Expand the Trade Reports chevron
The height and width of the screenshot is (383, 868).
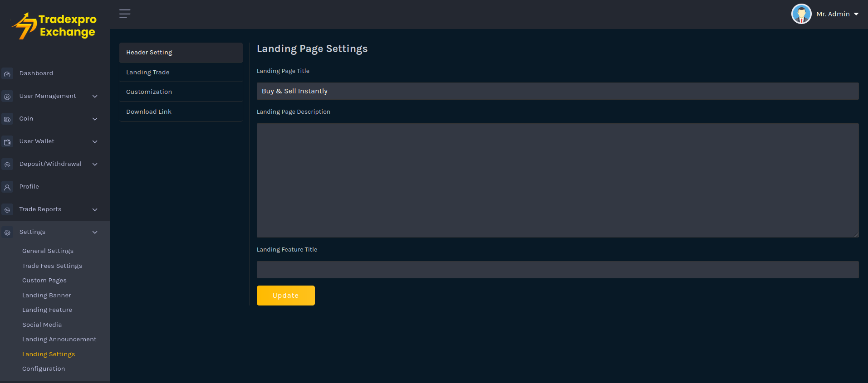pos(95,209)
